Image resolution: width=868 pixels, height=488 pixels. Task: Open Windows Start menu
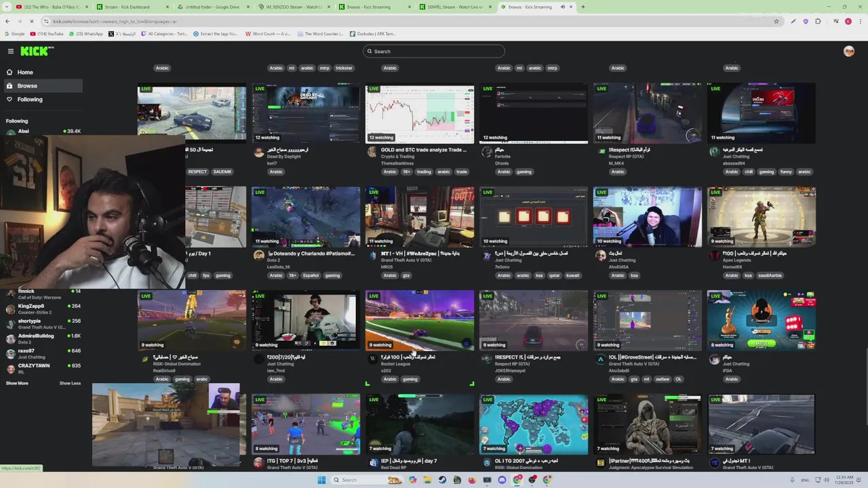pos(321,480)
